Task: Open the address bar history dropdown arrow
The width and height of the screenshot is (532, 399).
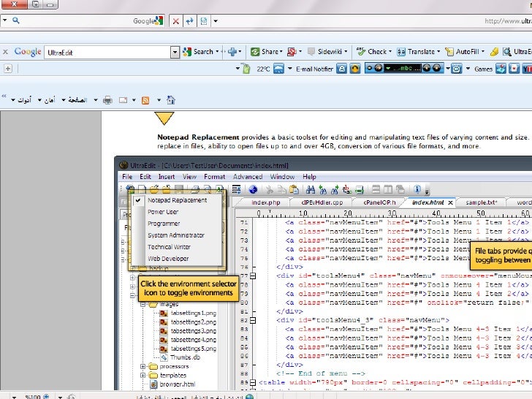Action: [x=216, y=21]
